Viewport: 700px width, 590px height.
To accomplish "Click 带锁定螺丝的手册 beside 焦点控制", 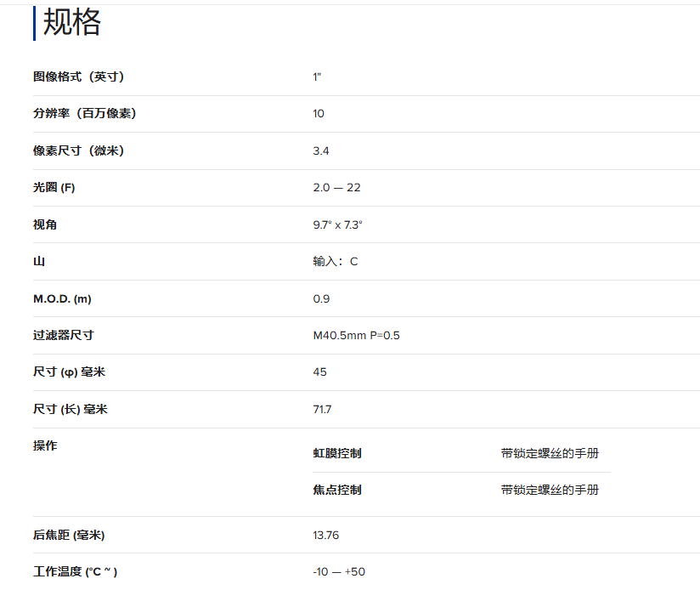I will (x=549, y=490).
